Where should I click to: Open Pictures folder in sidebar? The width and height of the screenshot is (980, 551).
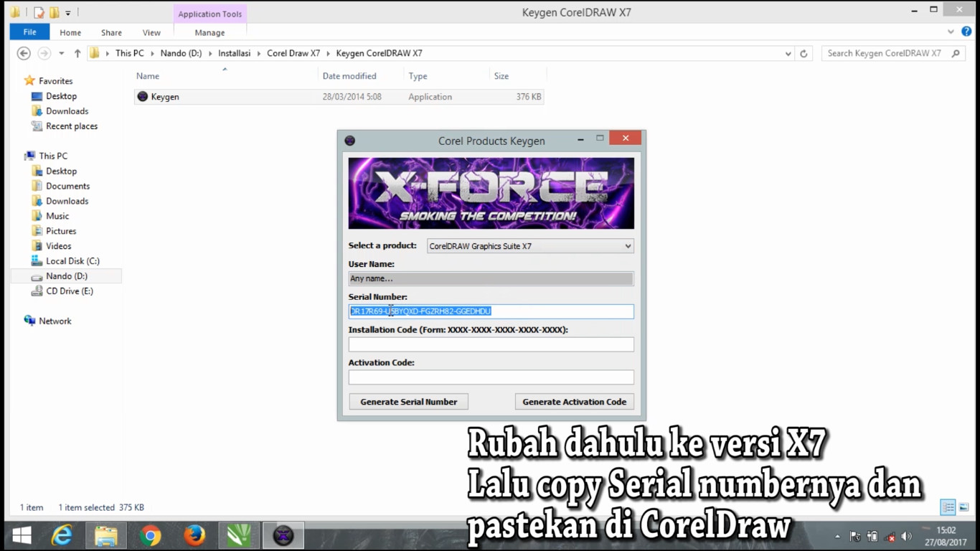(x=61, y=232)
